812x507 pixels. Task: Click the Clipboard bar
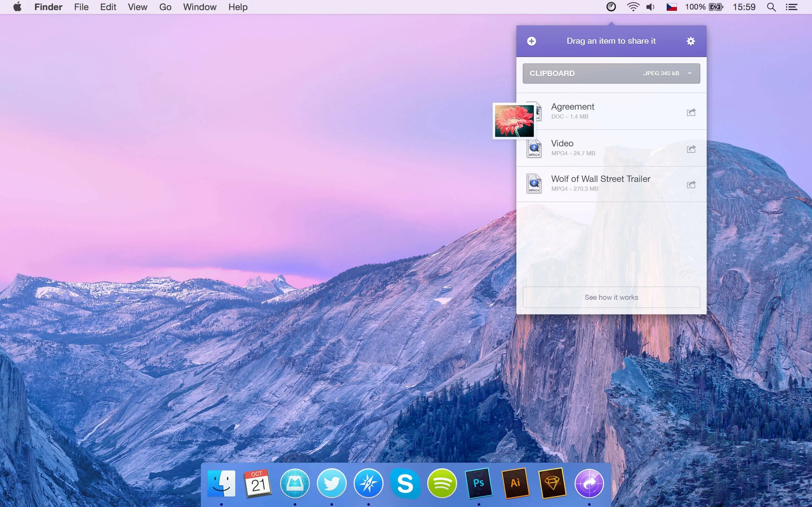point(591,74)
